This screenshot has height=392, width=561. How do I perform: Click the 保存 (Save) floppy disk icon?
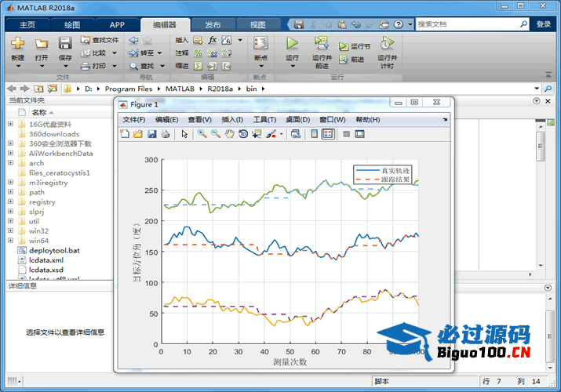[65, 43]
